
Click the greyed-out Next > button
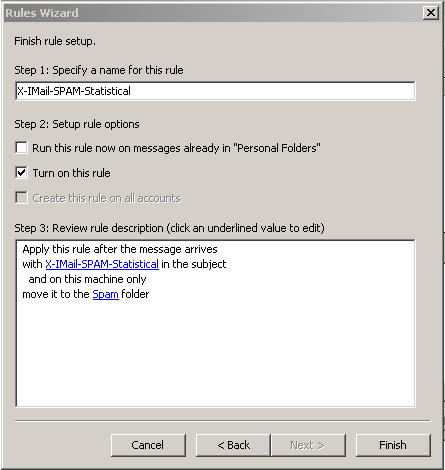click(x=308, y=445)
